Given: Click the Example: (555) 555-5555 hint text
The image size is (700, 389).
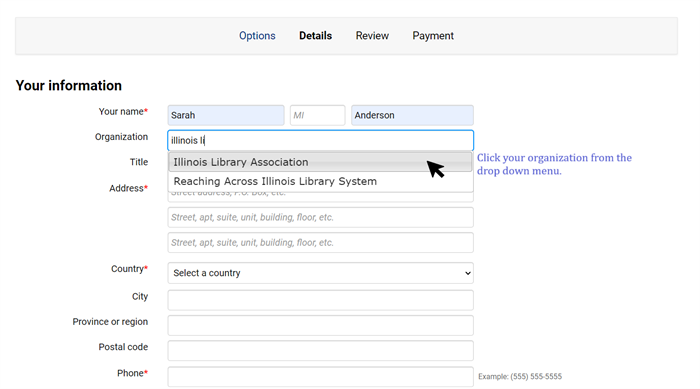Looking at the screenshot, I should 520,376.
